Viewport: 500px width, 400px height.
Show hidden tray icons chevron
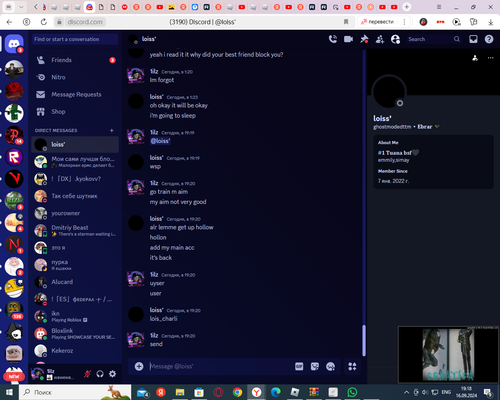click(x=406, y=392)
